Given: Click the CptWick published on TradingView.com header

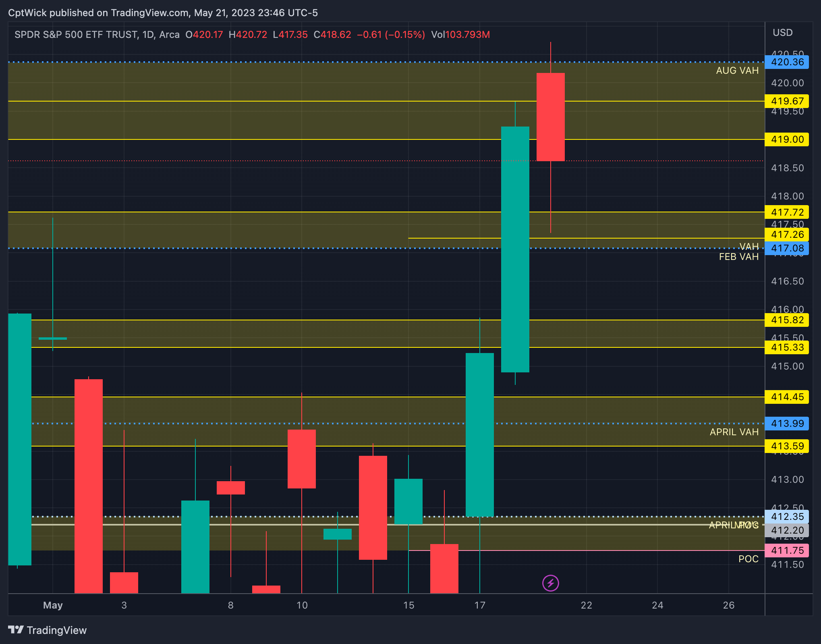Looking at the screenshot, I should 163,13.
